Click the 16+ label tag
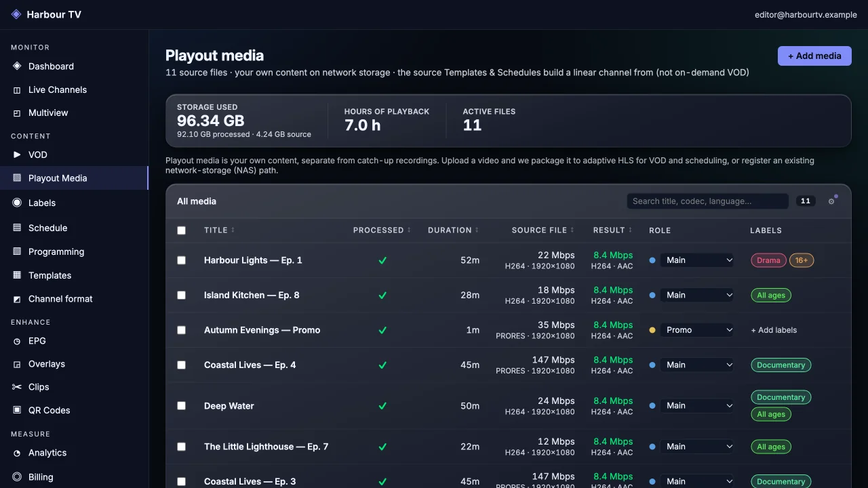The image size is (868, 488). pos(802,260)
